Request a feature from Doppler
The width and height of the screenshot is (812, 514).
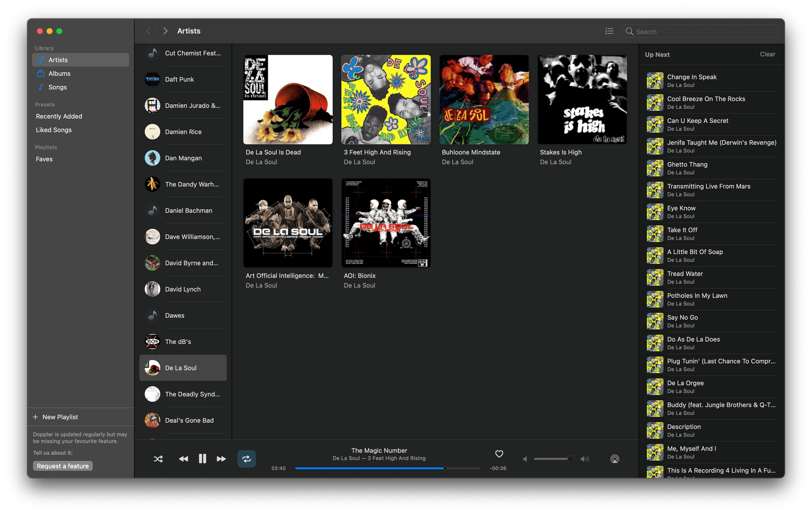coord(63,465)
